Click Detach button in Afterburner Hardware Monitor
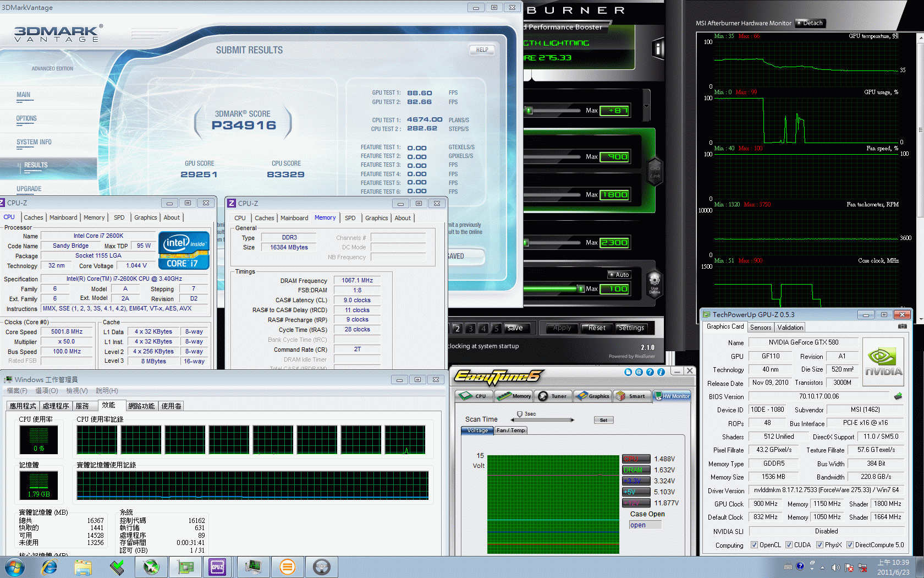This screenshot has width=924, height=578. coord(811,23)
